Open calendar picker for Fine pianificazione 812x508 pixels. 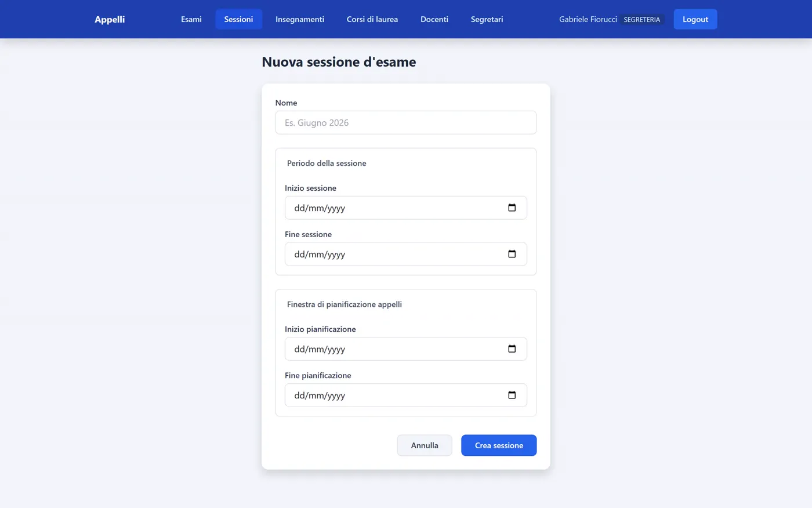[x=512, y=395]
